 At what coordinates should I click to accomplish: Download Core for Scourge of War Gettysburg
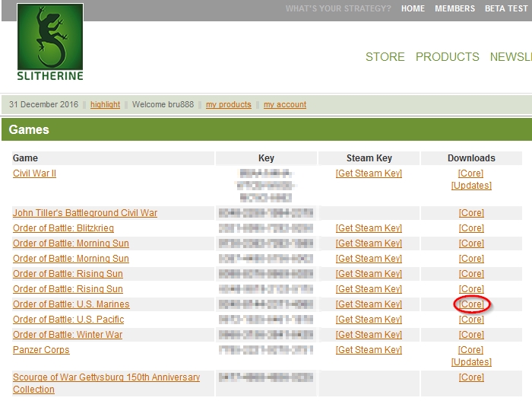coord(471,377)
